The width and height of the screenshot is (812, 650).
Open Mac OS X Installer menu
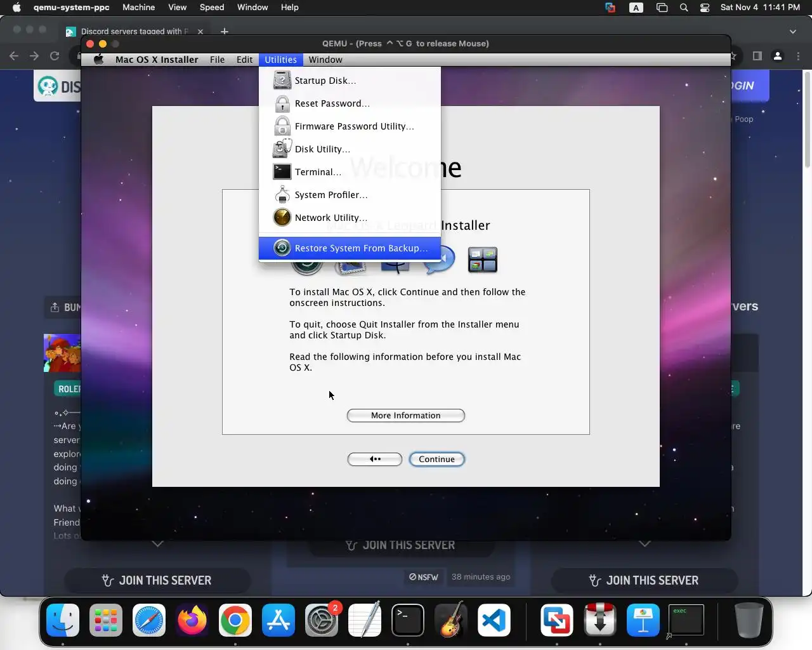pos(157,60)
